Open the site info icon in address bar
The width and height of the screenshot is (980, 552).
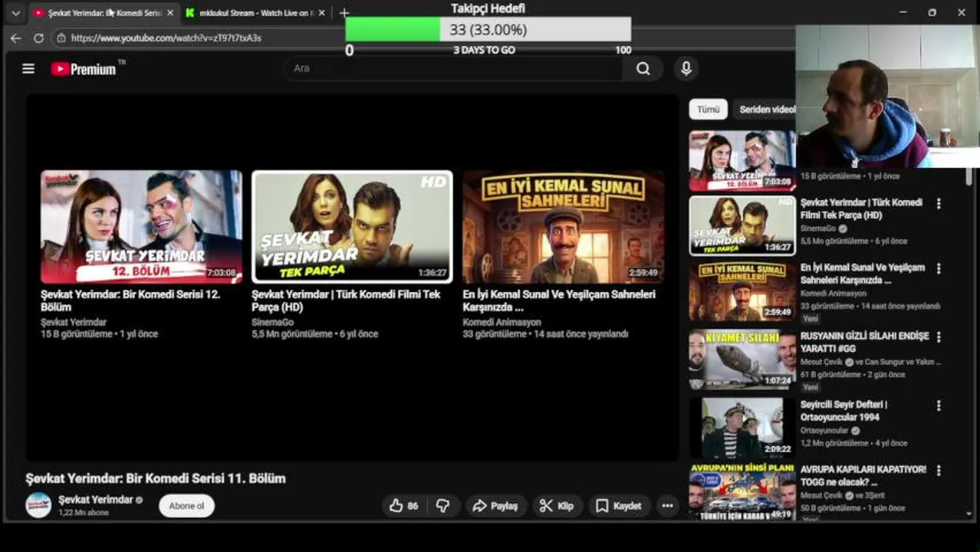[x=61, y=38]
